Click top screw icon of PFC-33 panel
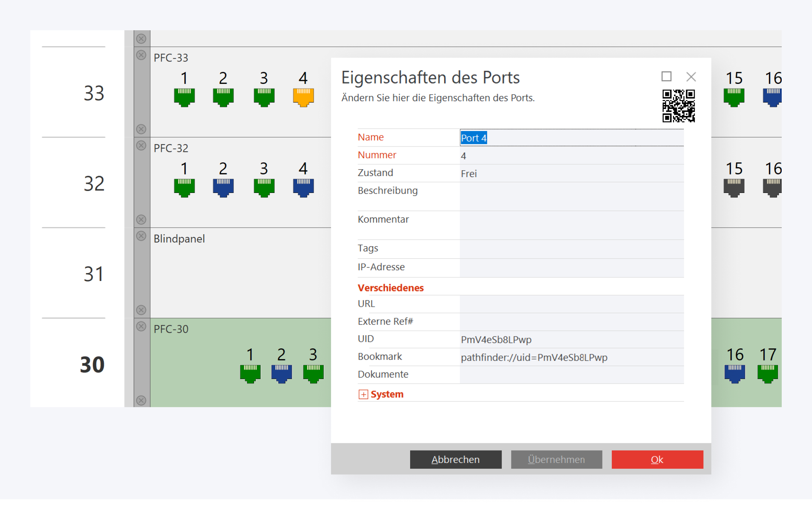This screenshot has width=812, height=509. coord(141,55)
